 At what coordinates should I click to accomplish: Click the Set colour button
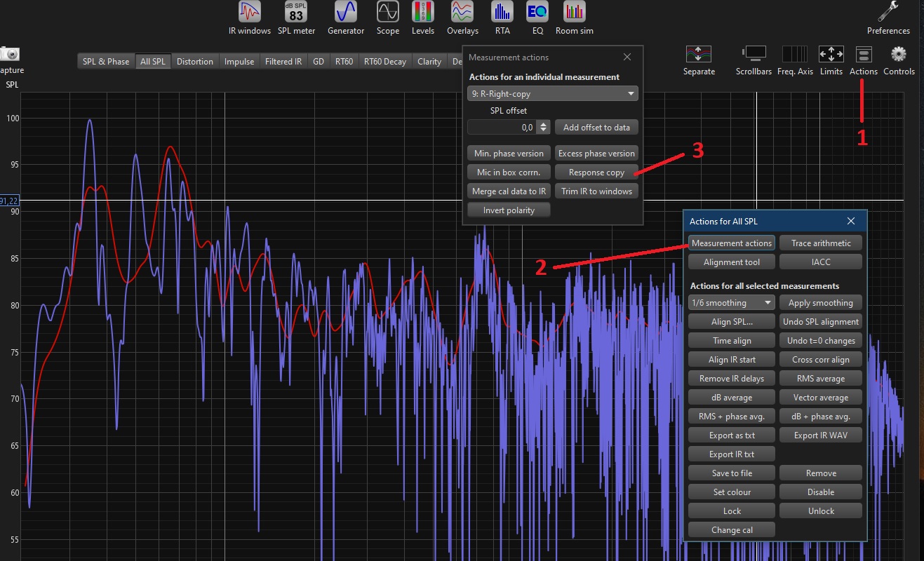click(x=732, y=492)
